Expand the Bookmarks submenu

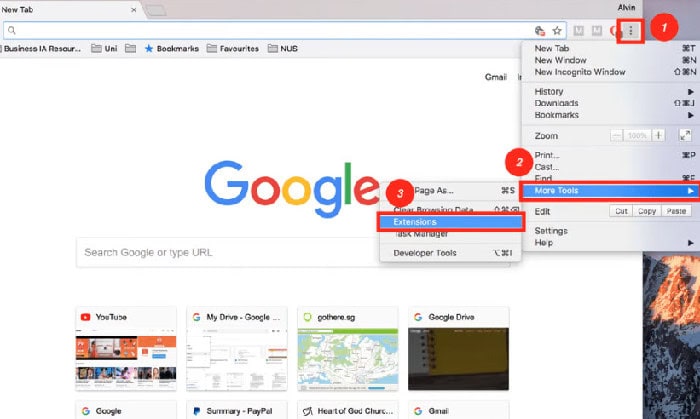tap(610, 115)
